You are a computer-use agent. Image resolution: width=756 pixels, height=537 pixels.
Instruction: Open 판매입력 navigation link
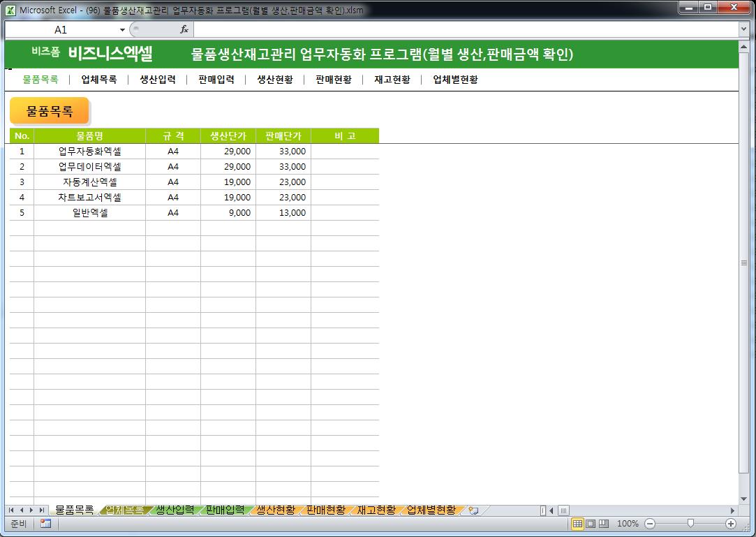click(216, 80)
